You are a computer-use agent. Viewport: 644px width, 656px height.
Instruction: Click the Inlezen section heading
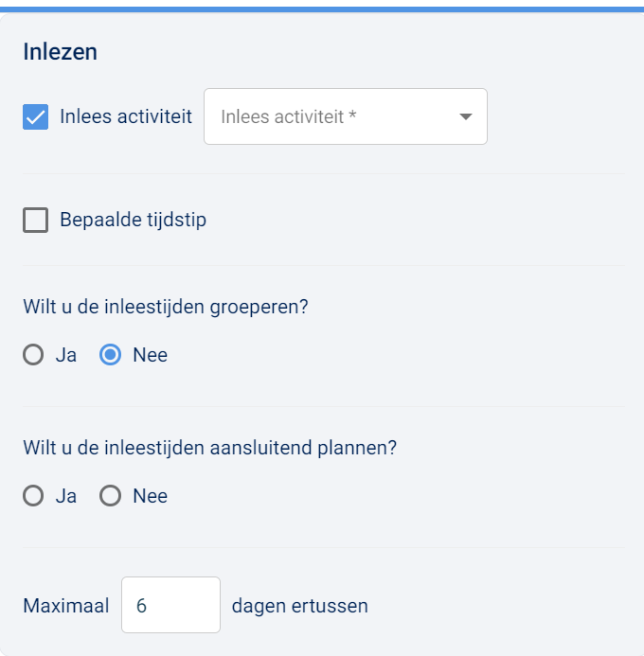tap(60, 52)
